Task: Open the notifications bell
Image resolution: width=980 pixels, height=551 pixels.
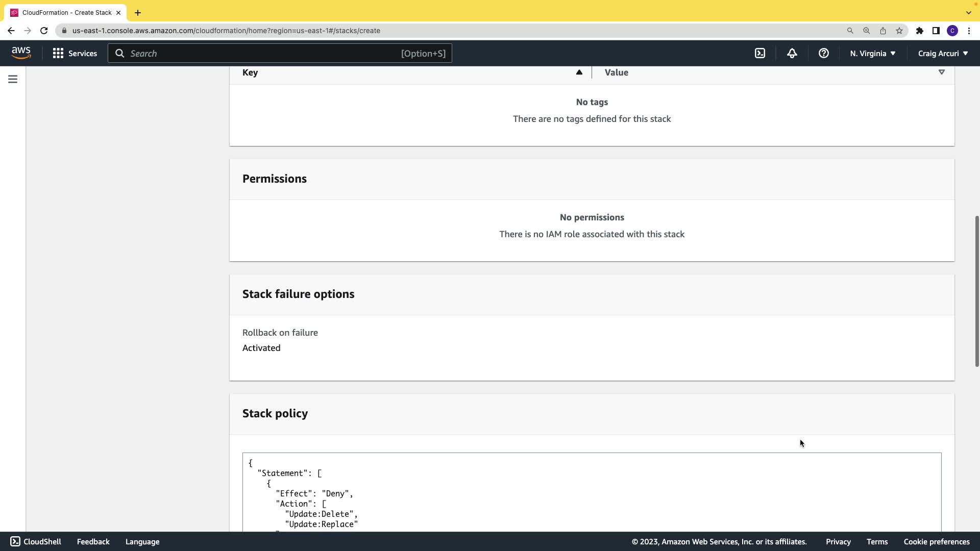Action: coord(792,53)
